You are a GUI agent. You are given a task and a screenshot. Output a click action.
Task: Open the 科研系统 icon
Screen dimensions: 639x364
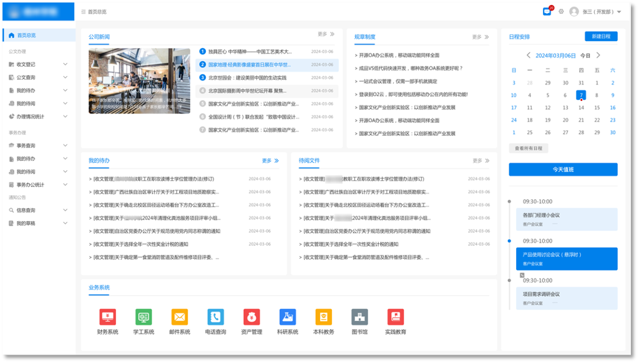coord(288,317)
